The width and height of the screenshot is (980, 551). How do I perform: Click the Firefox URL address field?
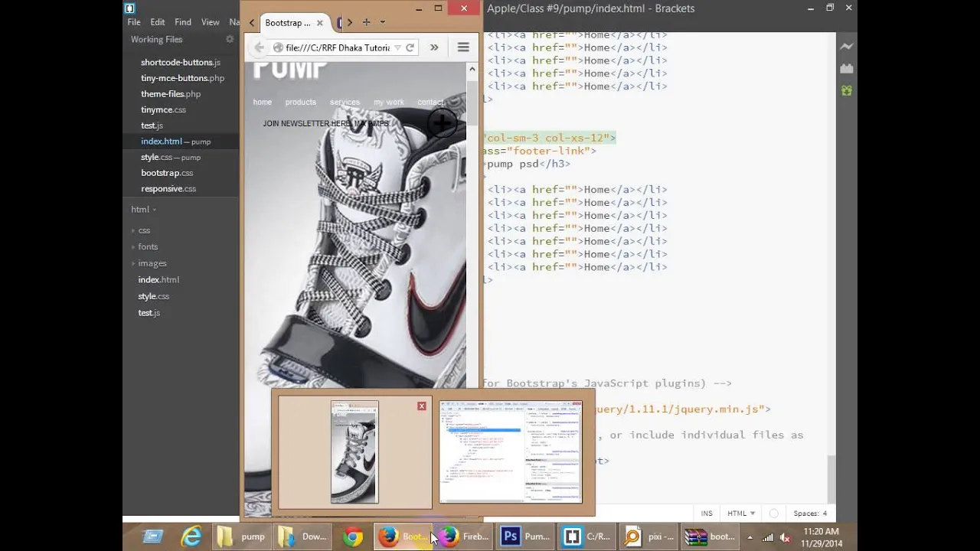pos(337,47)
